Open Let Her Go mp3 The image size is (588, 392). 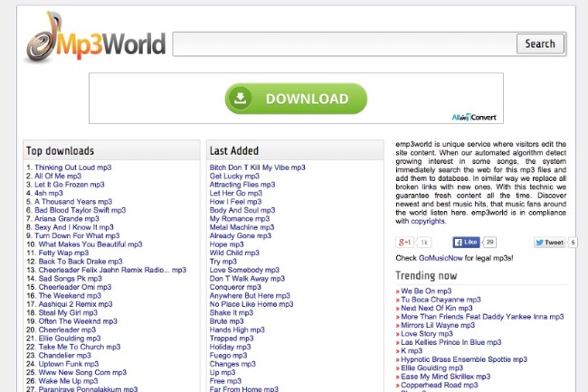tap(236, 193)
